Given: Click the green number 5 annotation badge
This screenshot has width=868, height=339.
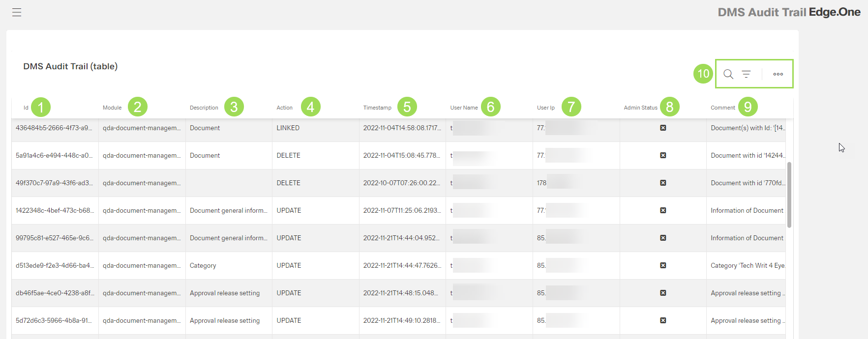Looking at the screenshot, I should 407,107.
